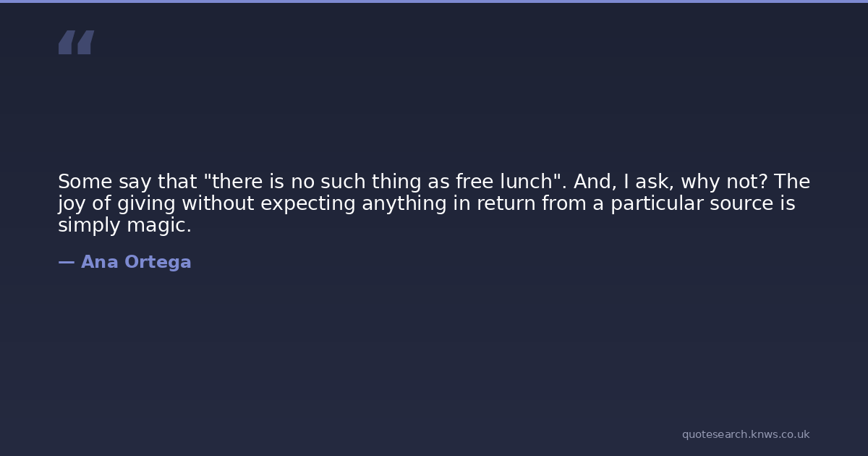The image size is (868, 456).
Task: Click the author name Ana Ortega
Action: click(x=136, y=262)
